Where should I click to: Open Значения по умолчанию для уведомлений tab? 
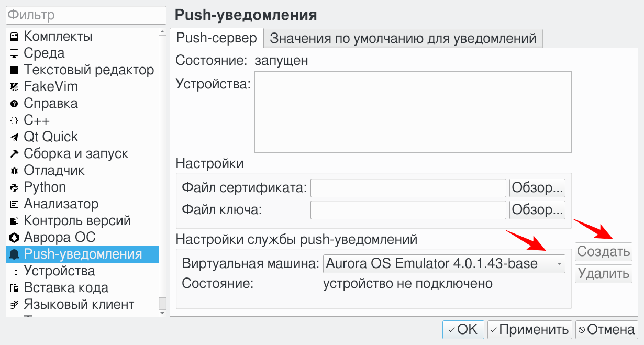pos(403,39)
